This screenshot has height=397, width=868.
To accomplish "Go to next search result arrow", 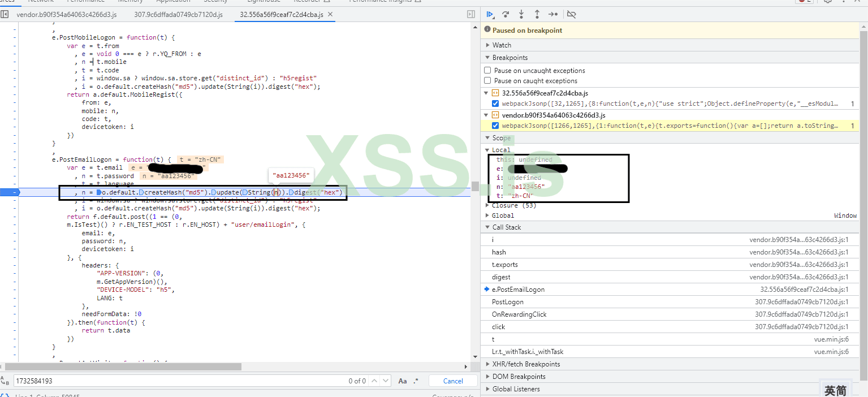I will pos(385,381).
